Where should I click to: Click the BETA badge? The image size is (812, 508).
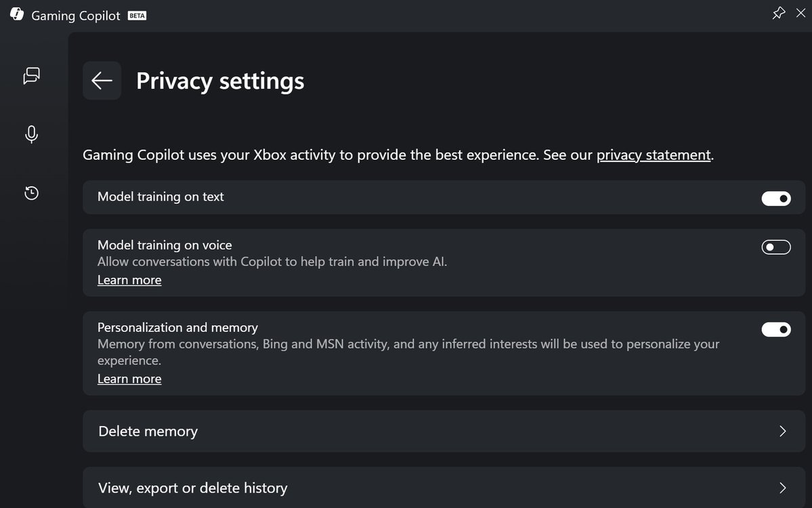point(137,16)
